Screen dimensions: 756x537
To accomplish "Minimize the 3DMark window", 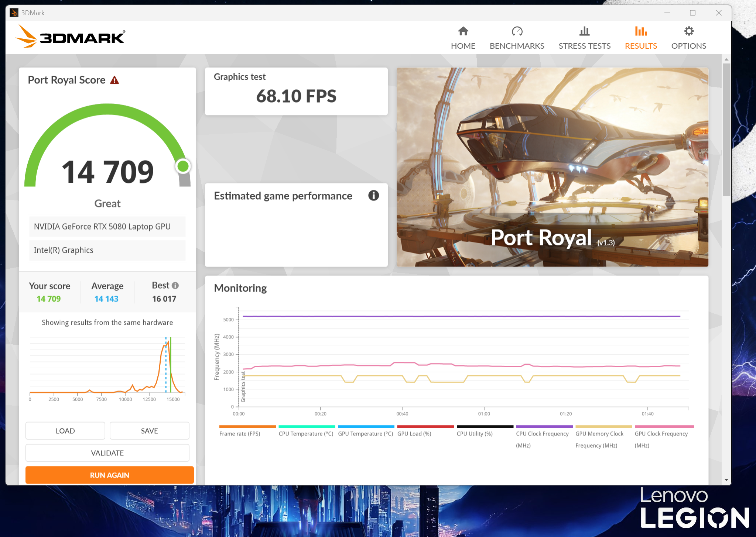I will (667, 13).
